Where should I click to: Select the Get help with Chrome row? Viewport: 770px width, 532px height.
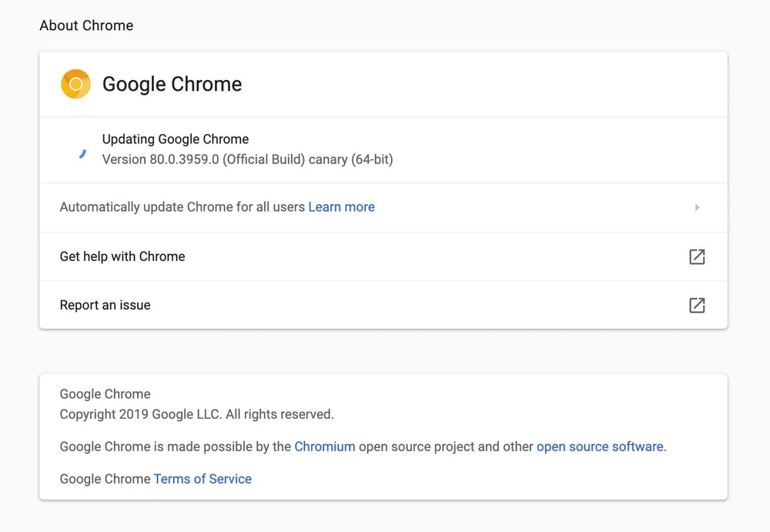122,256
